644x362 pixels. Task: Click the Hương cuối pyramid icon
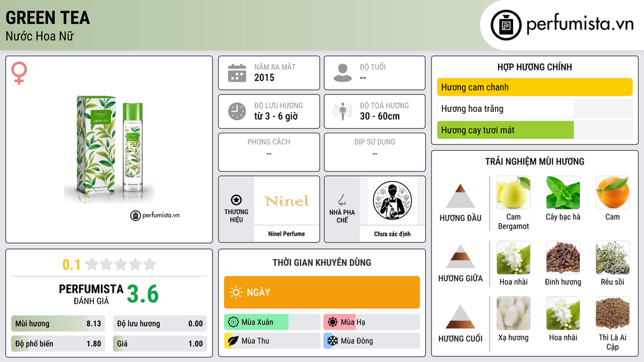point(460,317)
